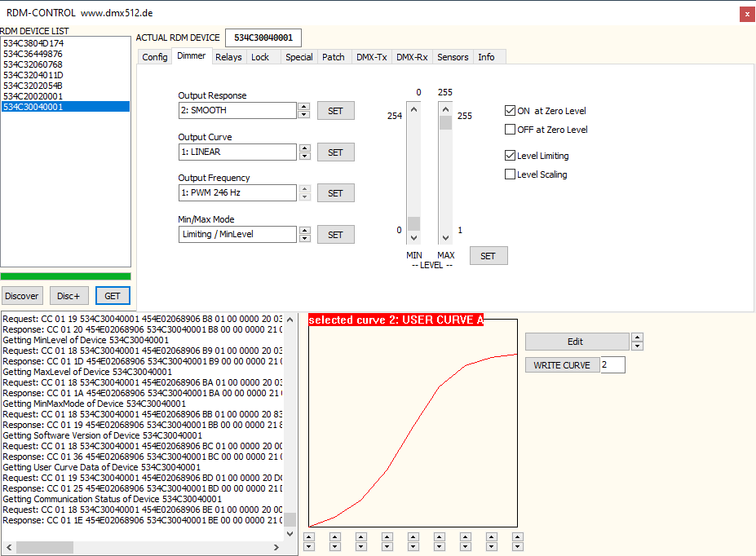Click down arrow of MIN level scrollbar
This screenshot has width=756, height=556.
(414, 237)
